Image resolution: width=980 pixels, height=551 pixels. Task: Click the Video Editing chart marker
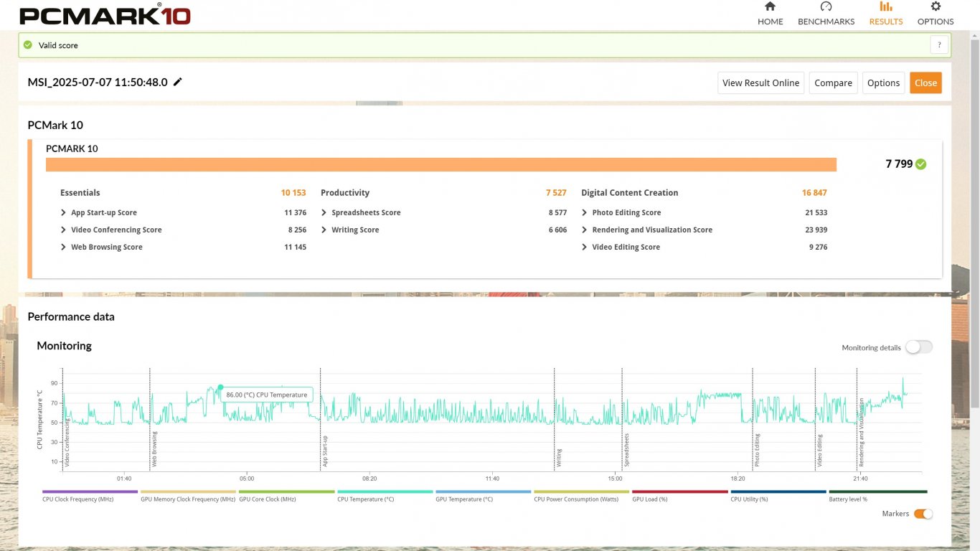tap(819, 451)
